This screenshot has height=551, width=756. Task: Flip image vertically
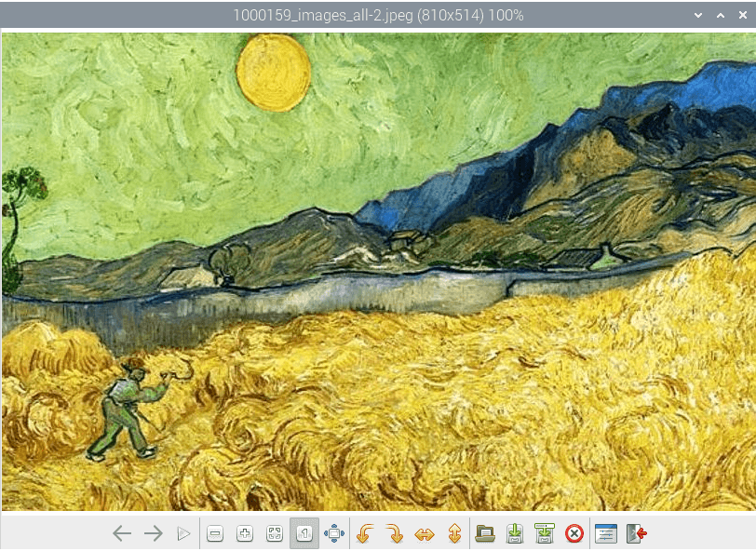pos(454,533)
